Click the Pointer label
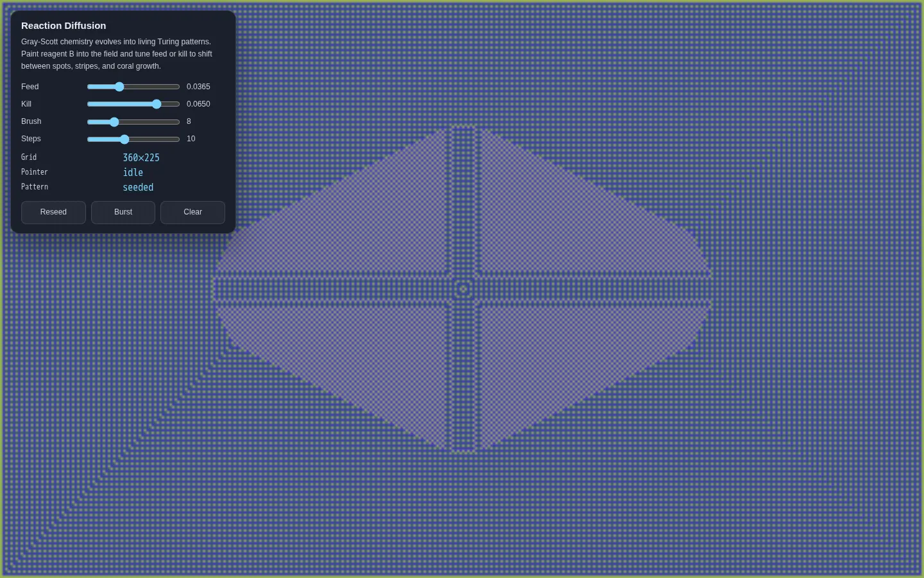The image size is (924, 578). pos(35,172)
